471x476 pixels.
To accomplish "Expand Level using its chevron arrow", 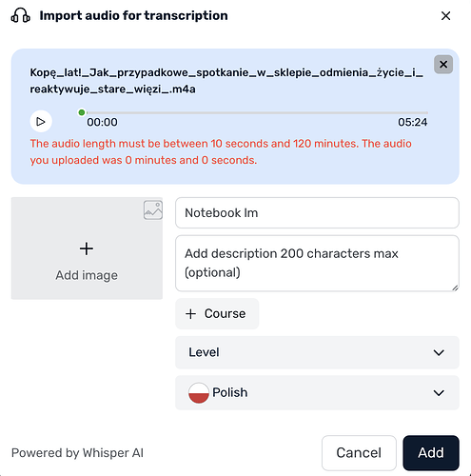I will (439, 352).
